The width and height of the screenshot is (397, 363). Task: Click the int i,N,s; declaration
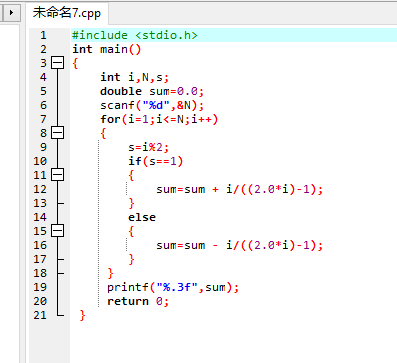pyautogui.click(x=135, y=77)
